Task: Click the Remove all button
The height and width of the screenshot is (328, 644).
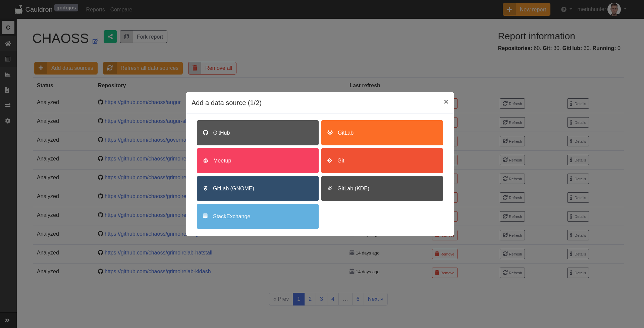Action: point(212,68)
